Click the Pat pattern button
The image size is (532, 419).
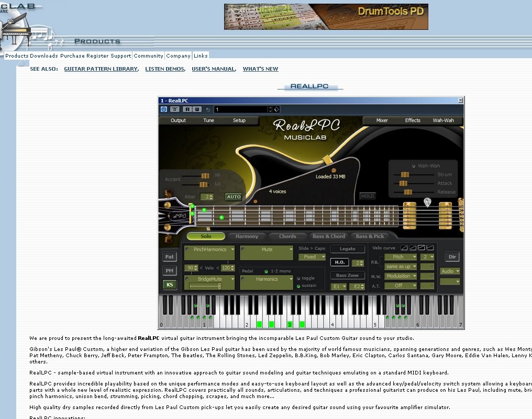(170, 257)
